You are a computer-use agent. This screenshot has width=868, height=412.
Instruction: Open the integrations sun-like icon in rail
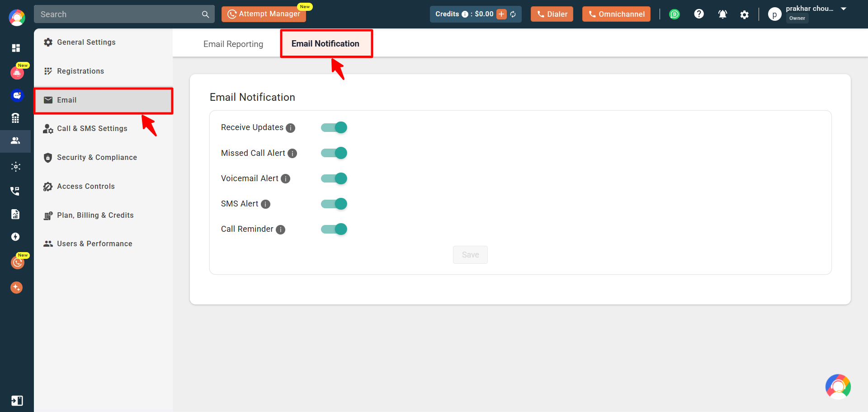pyautogui.click(x=16, y=167)
